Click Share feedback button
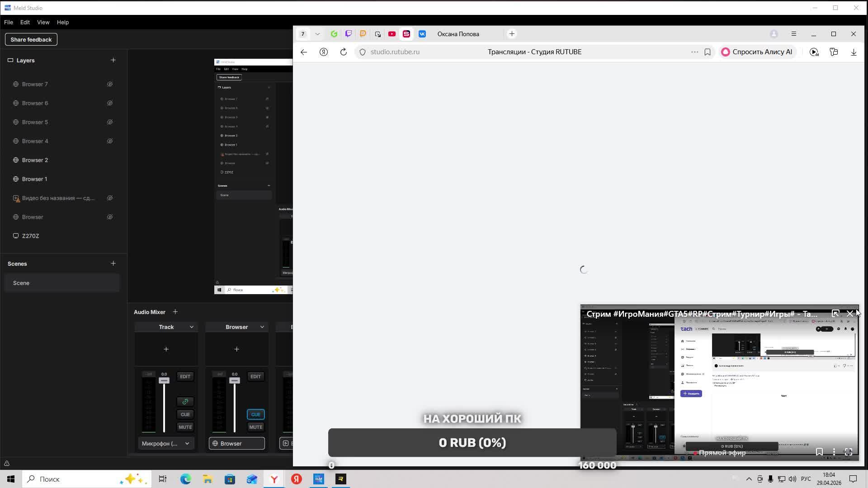This screenshot has width=868, height=488. click(31, 39)
